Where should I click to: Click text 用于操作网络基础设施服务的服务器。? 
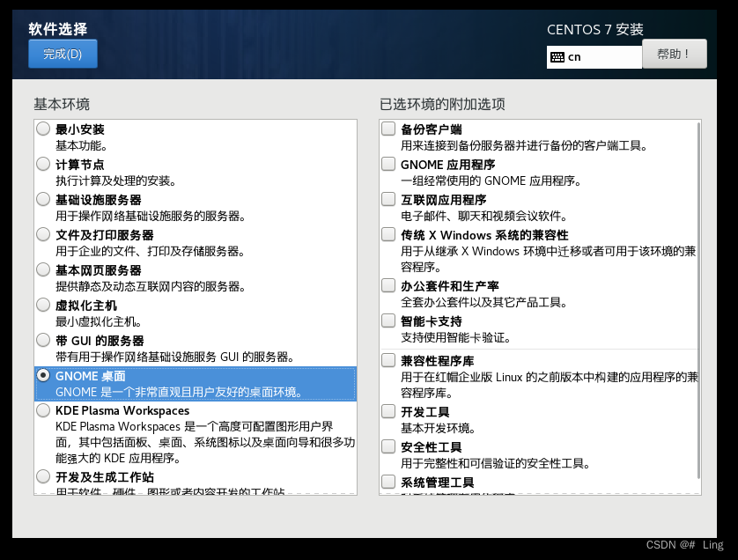151,216
